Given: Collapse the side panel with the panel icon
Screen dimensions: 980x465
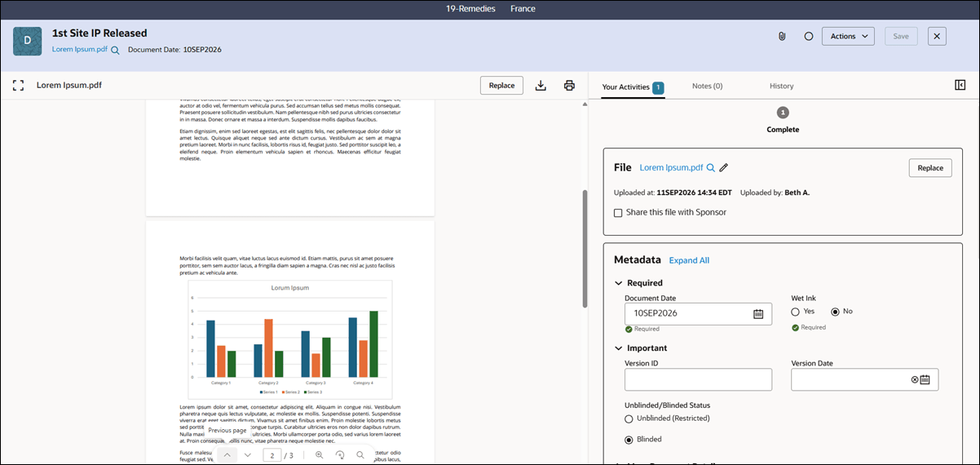Looking at the screenshot, I should click(960, 85).
